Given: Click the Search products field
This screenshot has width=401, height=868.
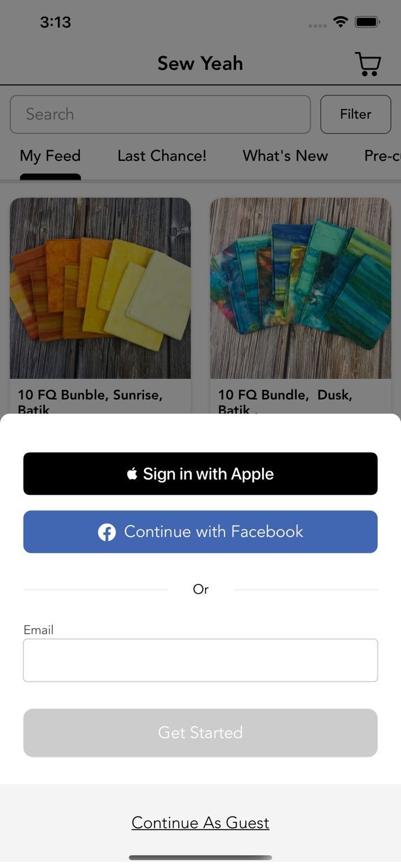Looking at the screenshot, I should coord(160,114).
